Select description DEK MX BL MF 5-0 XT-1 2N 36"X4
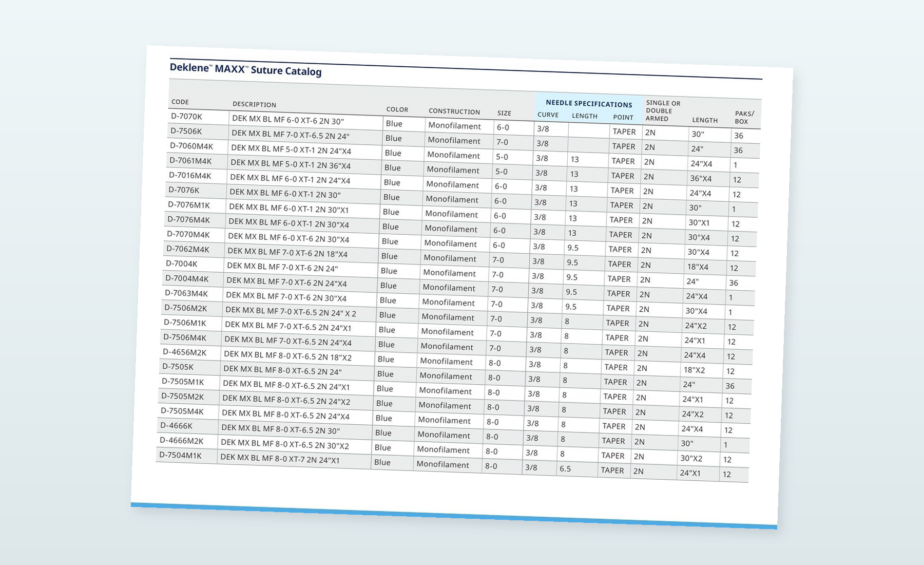 pos(291,164)
